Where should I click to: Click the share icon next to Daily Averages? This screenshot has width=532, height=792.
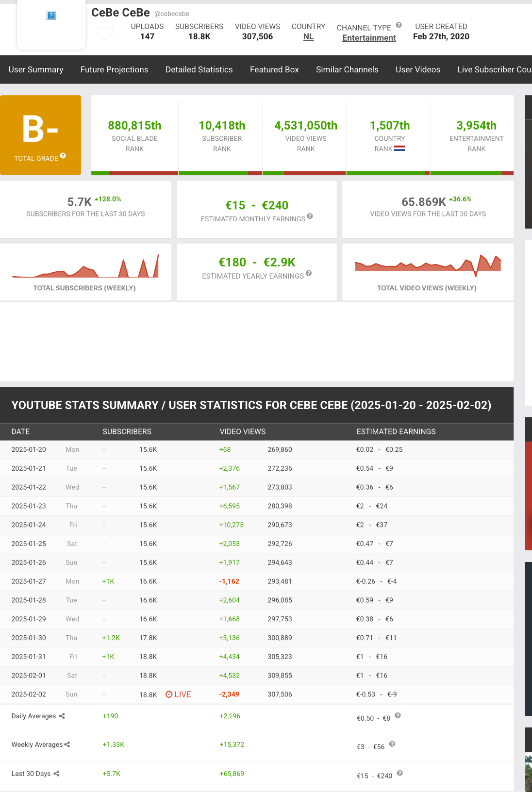[x=62, y=716]
